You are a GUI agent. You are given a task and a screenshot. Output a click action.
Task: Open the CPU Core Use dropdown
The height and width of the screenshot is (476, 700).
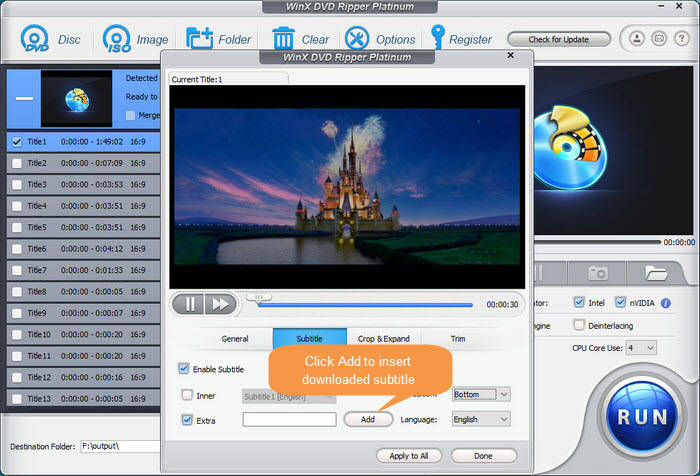[x=641, y=348]
